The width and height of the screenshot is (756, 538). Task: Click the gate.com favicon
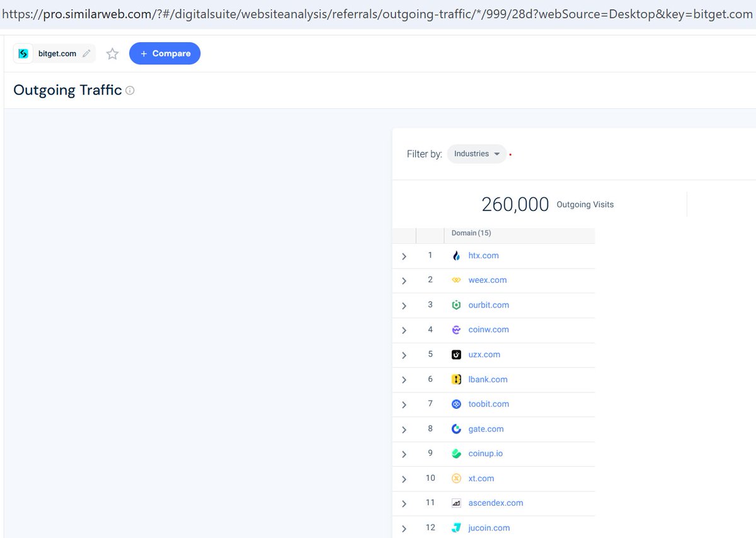[457, 429]
